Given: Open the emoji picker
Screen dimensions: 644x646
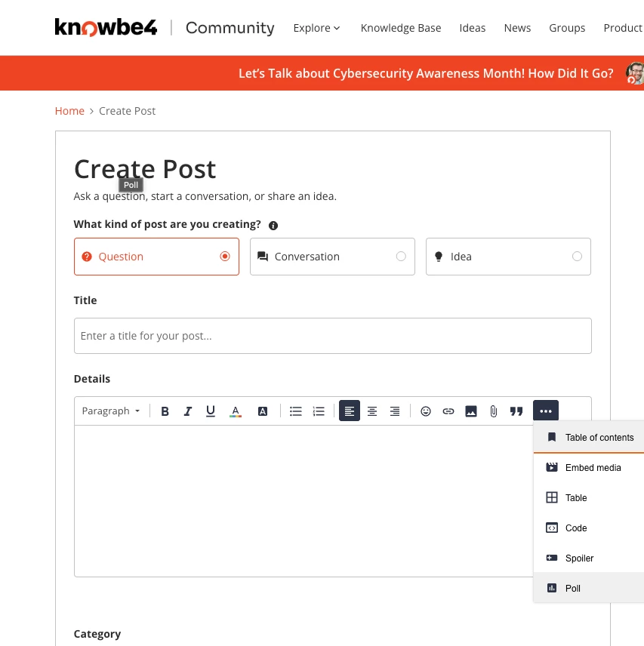Looking at the screenshot, I should [x=426, y=411].
